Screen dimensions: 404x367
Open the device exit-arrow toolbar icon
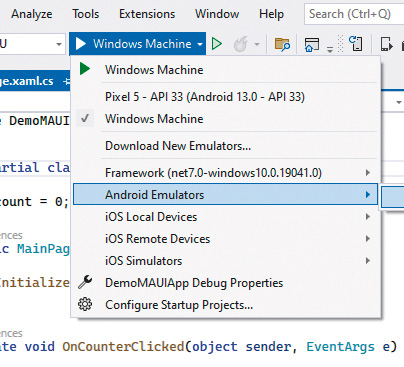click(x=387, y=44)
